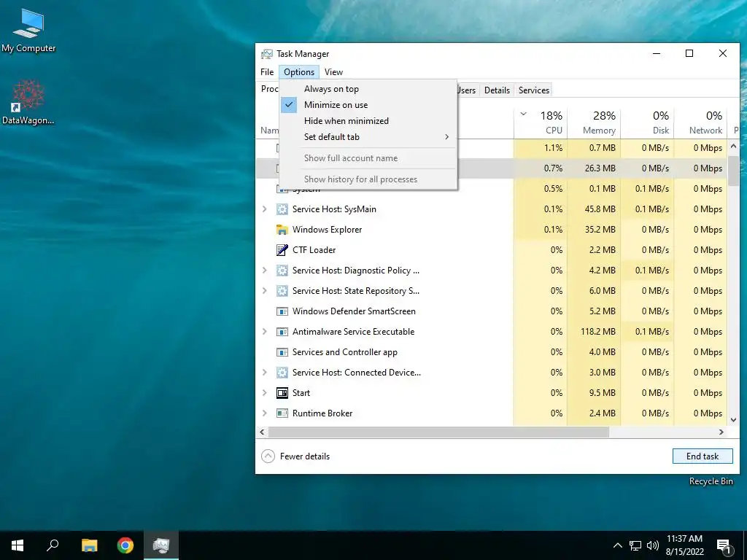747x560 pixels.
Task: Select Windows Defender SmartScreen row text
Action: tap(354, 311)
